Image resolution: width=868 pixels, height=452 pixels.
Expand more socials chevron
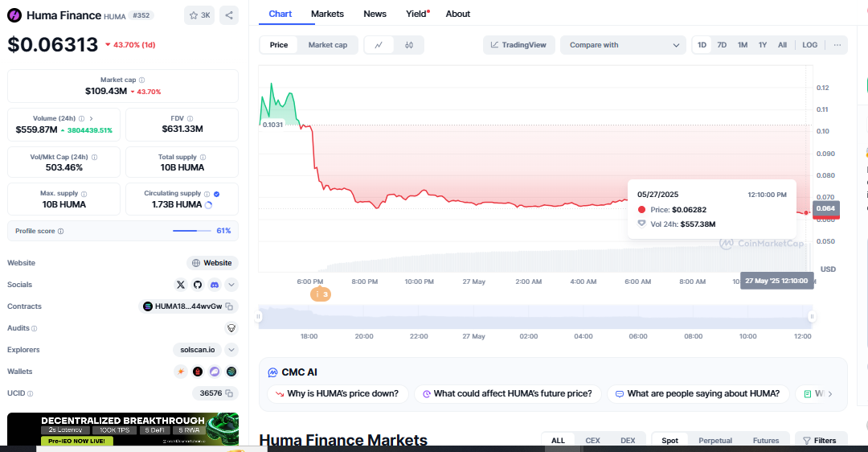231,285
